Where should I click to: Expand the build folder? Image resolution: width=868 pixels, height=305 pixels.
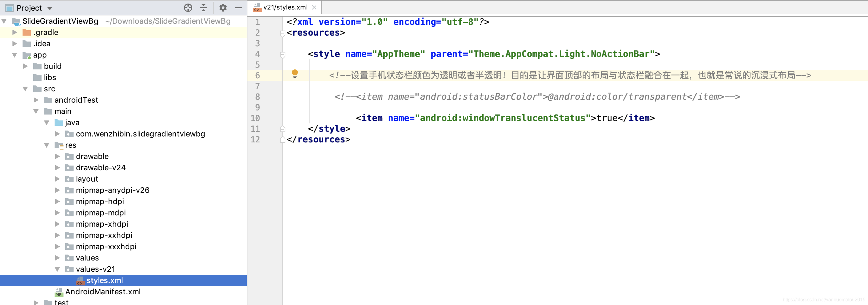pos(25,66)
